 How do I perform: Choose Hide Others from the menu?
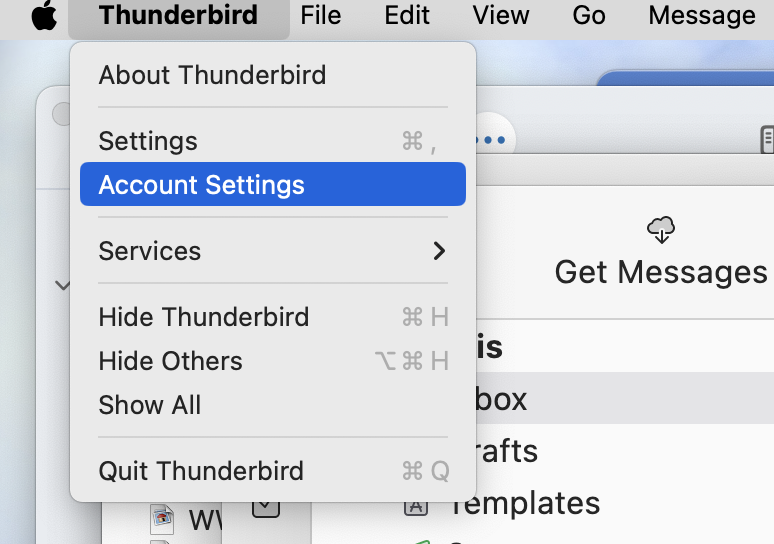[x=170, y=361]
